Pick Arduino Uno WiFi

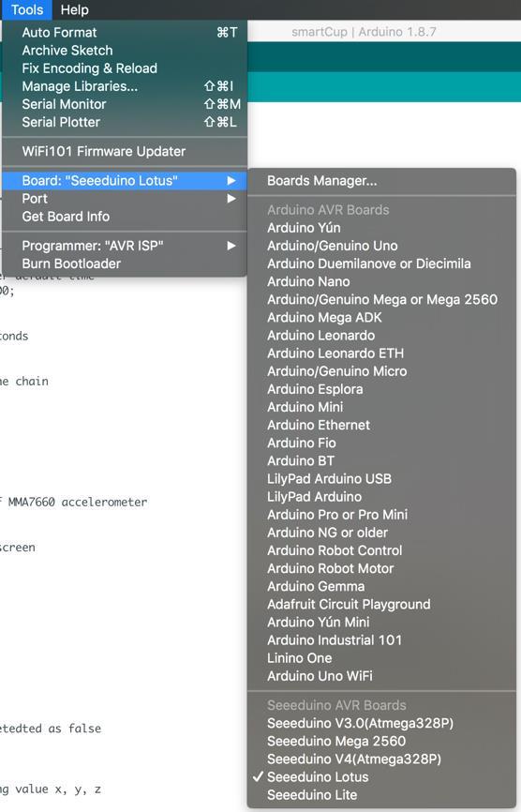coord(381,676)
